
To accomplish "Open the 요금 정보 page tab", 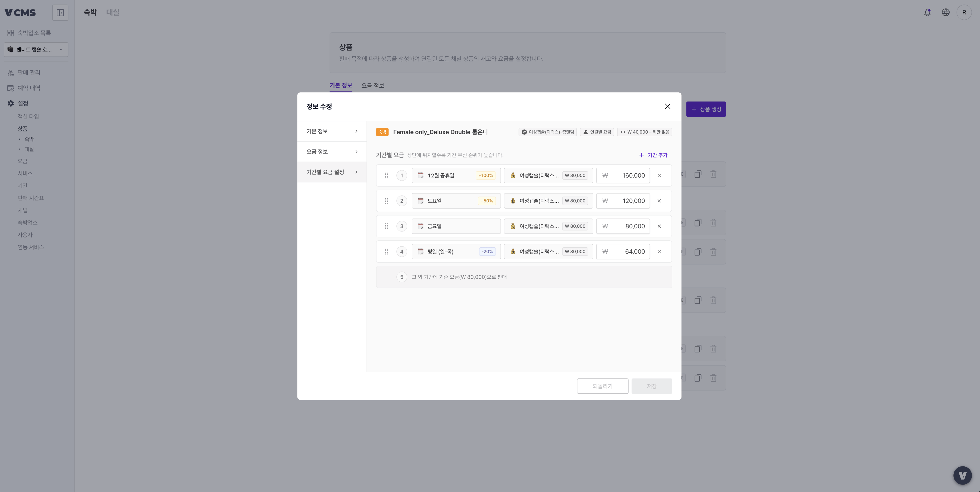I will [x=373, y=86].
